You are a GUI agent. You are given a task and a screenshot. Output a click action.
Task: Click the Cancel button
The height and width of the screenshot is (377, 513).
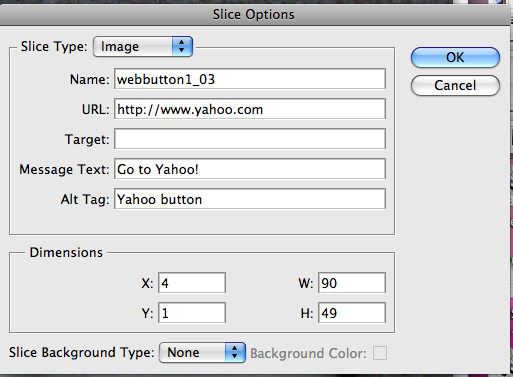[455, 85]
